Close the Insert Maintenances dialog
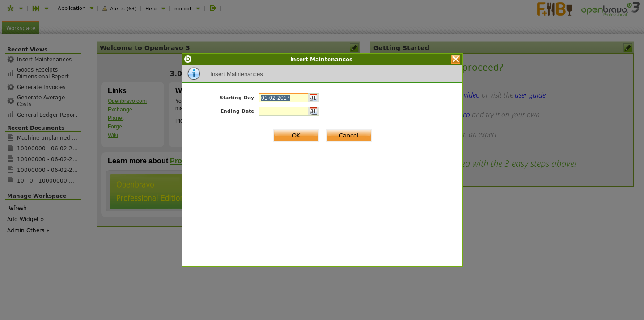Screen dimensions: 644x320 455,59
